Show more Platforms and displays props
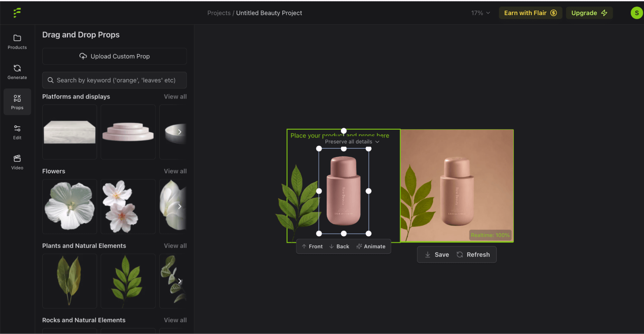The width and height of the screenshot is (644, 334). 180,132
